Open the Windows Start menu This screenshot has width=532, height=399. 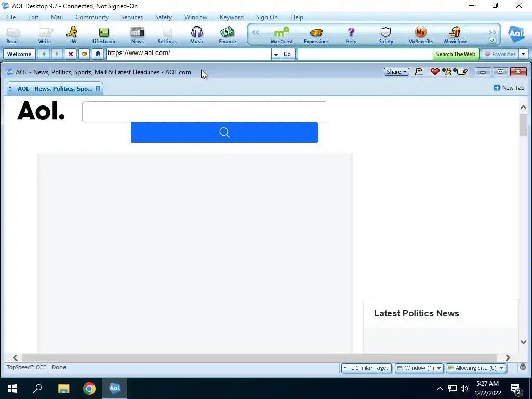coord(12,389)
